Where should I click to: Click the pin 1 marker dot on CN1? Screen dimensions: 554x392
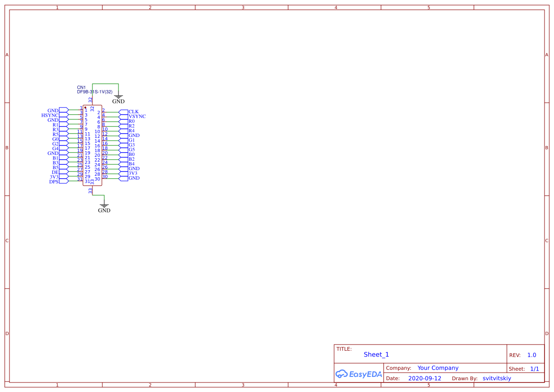click(85, 108)
